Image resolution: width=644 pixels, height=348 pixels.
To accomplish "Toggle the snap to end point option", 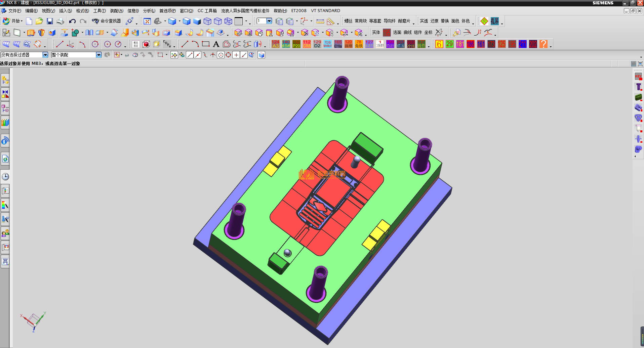I will [190, 55].
